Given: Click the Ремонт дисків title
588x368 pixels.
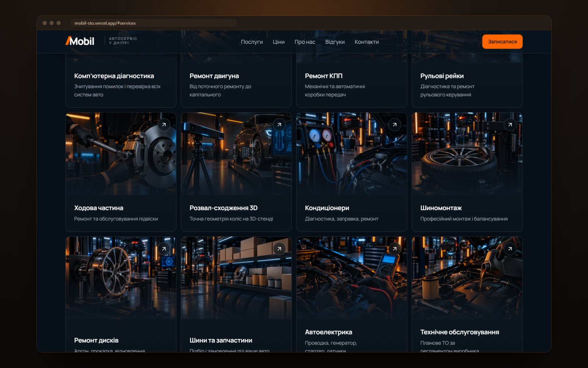Looking at the screenshot, I should (x=96, y=340).
